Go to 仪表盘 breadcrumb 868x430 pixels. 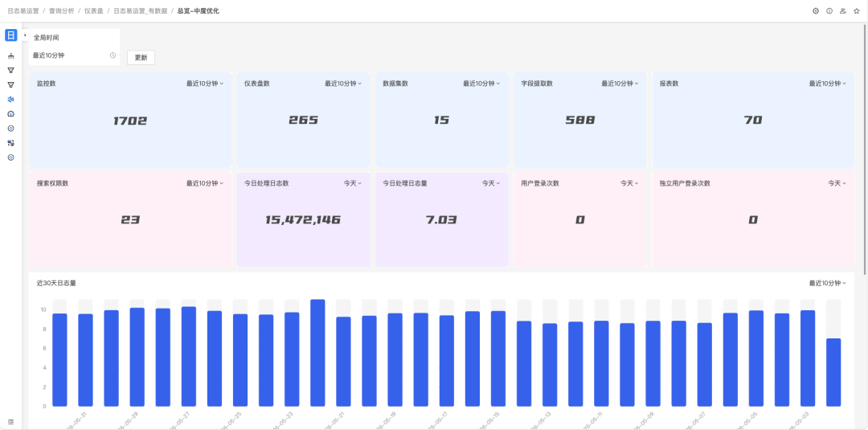tap(93, 11)
